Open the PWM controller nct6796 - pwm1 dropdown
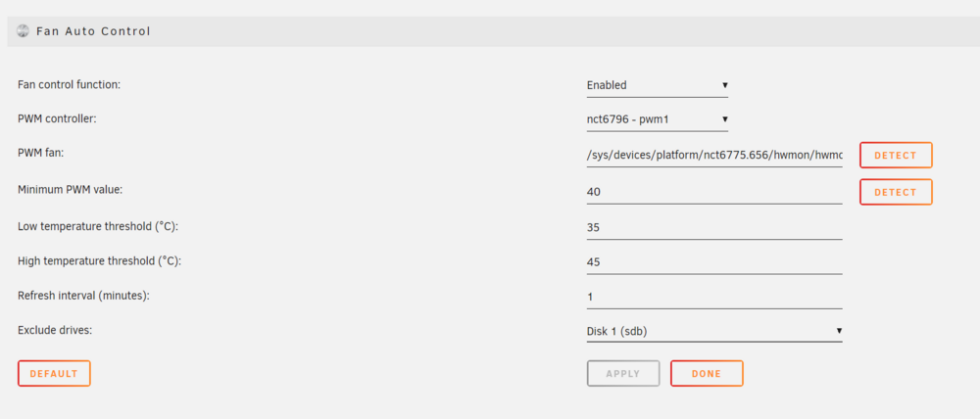The height and width of the screenshot is (419, 980). click(x=658, y=118)
